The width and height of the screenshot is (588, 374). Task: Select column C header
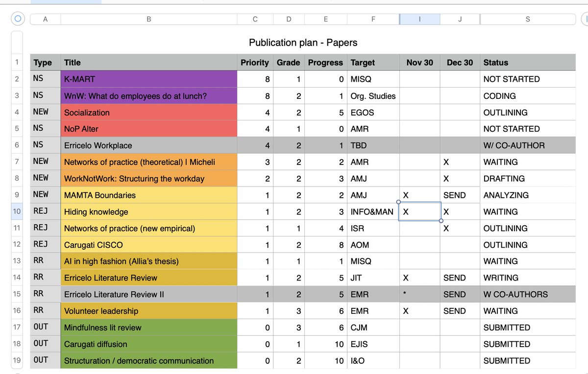[x=255, y=19]
